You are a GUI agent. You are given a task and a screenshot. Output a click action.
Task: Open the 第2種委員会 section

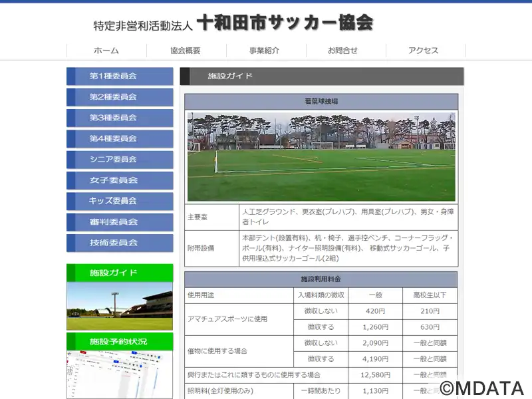click(120, 97)
